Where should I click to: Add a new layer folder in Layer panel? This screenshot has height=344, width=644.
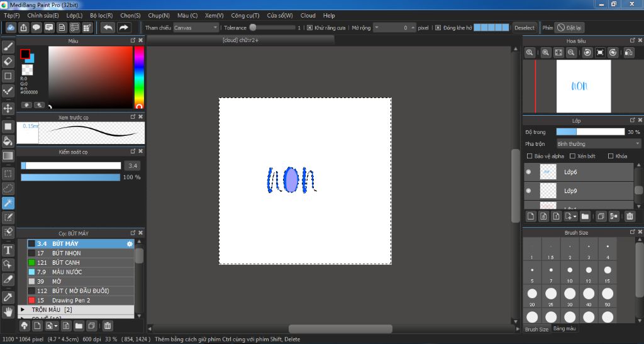(586, 216)
